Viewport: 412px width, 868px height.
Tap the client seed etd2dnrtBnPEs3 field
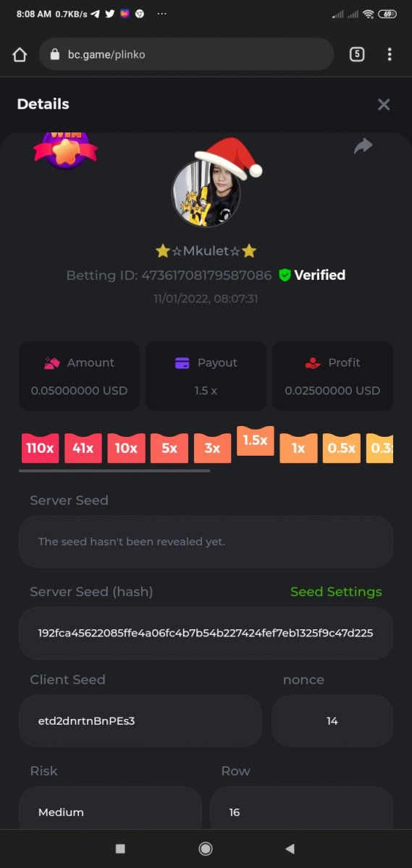140,721
